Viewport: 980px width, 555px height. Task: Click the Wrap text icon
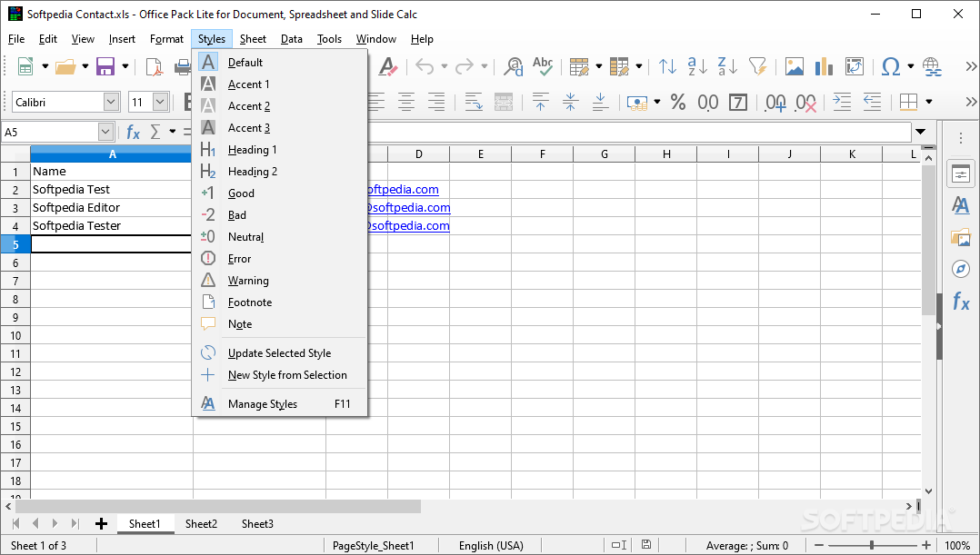pyautogui.click(x=474, y=102)
